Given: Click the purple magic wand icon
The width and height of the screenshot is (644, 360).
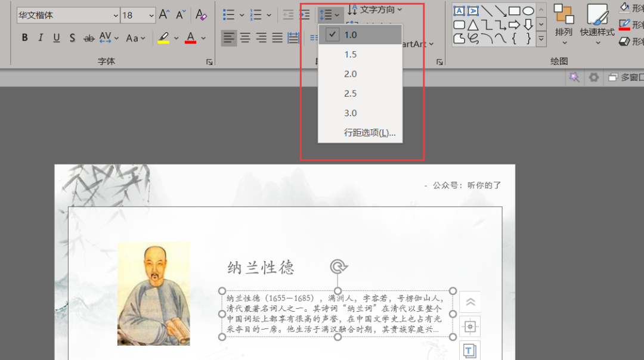Looking at the screenshot, I should coord(574,77).
